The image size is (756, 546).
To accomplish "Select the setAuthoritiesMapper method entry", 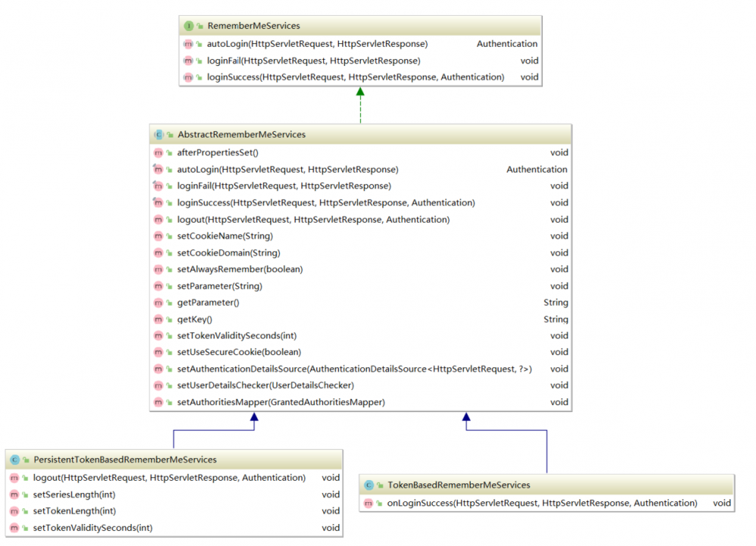I will coord(282,402).
